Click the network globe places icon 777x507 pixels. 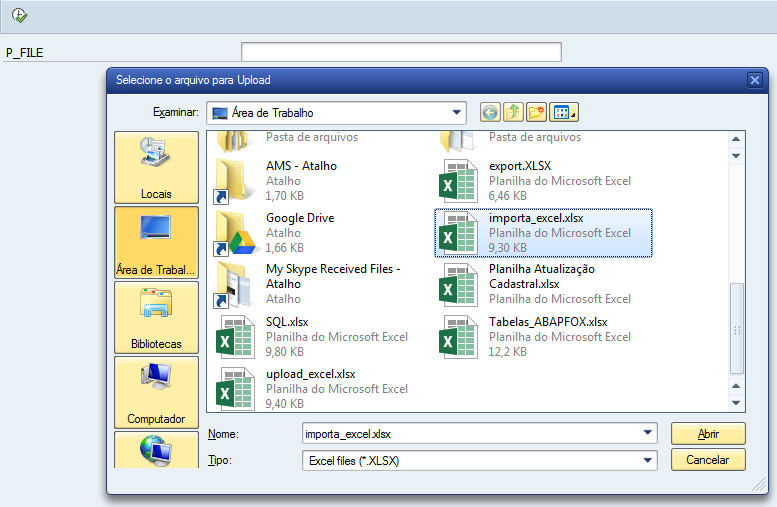tap(156, 450)
